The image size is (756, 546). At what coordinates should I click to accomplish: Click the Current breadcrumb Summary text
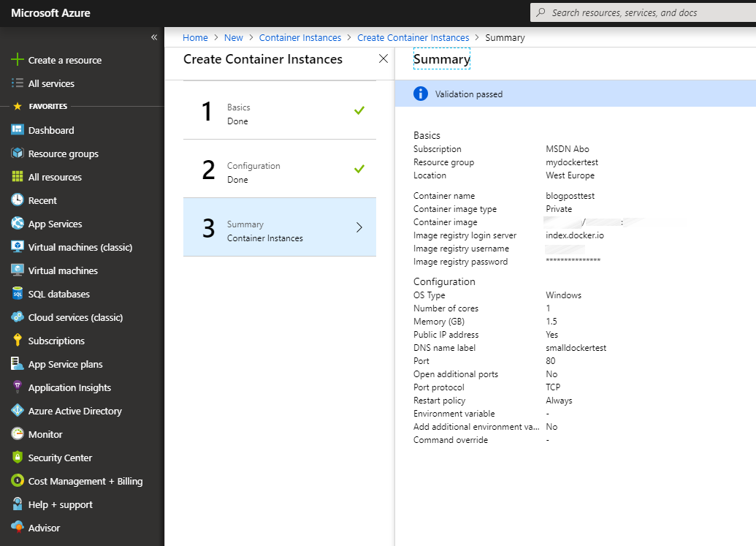(505, 37)
